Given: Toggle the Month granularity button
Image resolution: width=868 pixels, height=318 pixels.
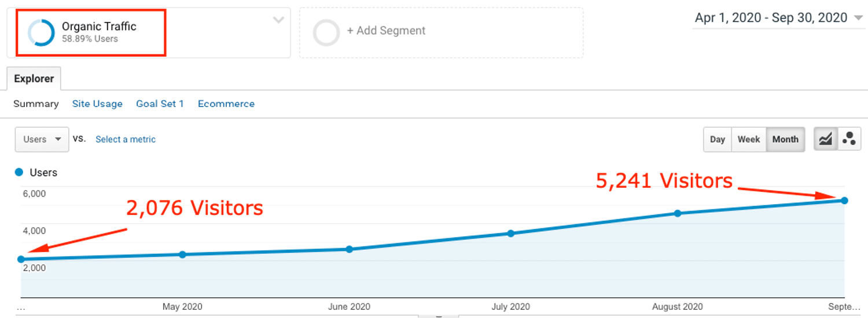Looking at the screenshot, I should (785, 139).
